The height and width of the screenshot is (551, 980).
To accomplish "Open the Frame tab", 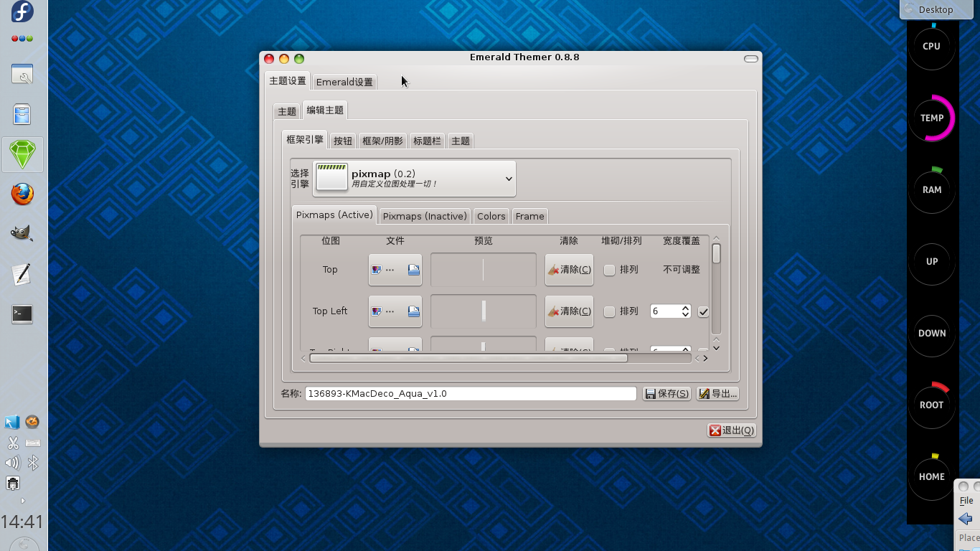I will (x=529, y=216).
